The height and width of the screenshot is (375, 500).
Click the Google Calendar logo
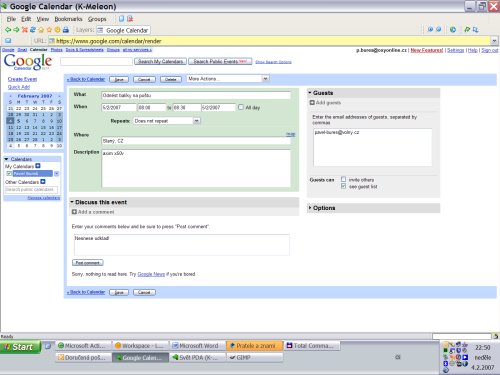28,62
